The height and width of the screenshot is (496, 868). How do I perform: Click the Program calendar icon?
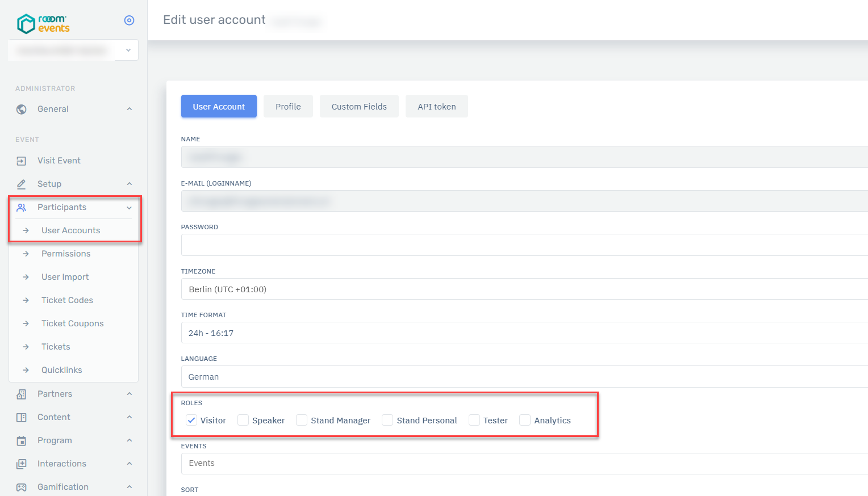pos(22,441)
